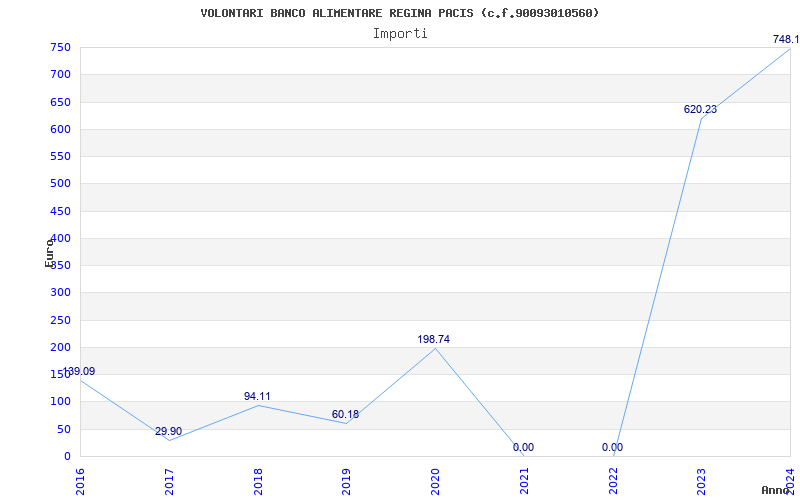Select the 0.00 label above 2021

(523, 447)
